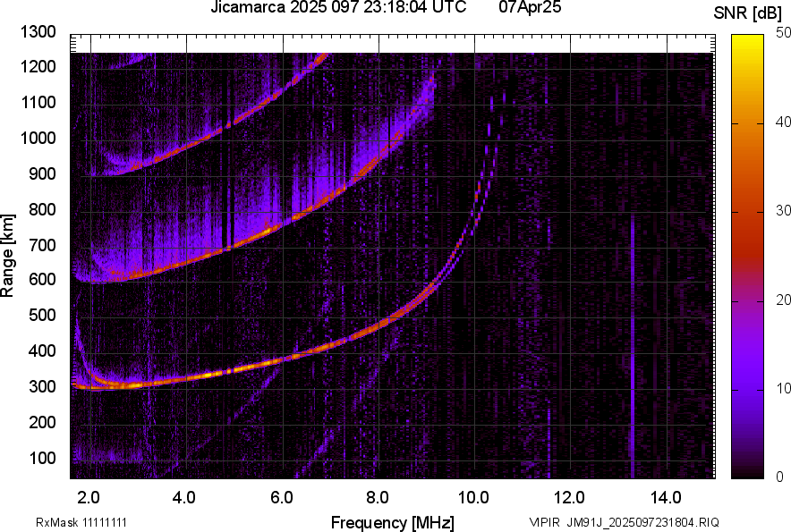
Task: Click the frequency tick label '4.0'
Action: click(x=183, y=498)
